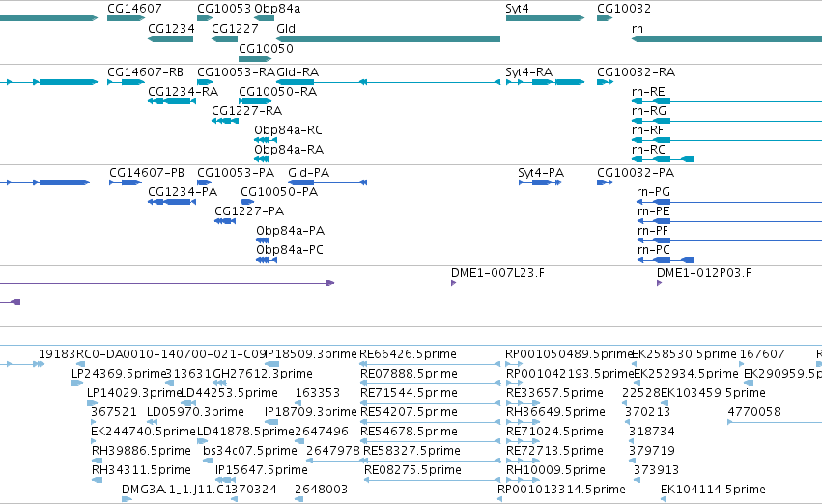Screen dimensions: 822x504
Task: Select EST RE33657.5prime
Action: pos(523,403)
